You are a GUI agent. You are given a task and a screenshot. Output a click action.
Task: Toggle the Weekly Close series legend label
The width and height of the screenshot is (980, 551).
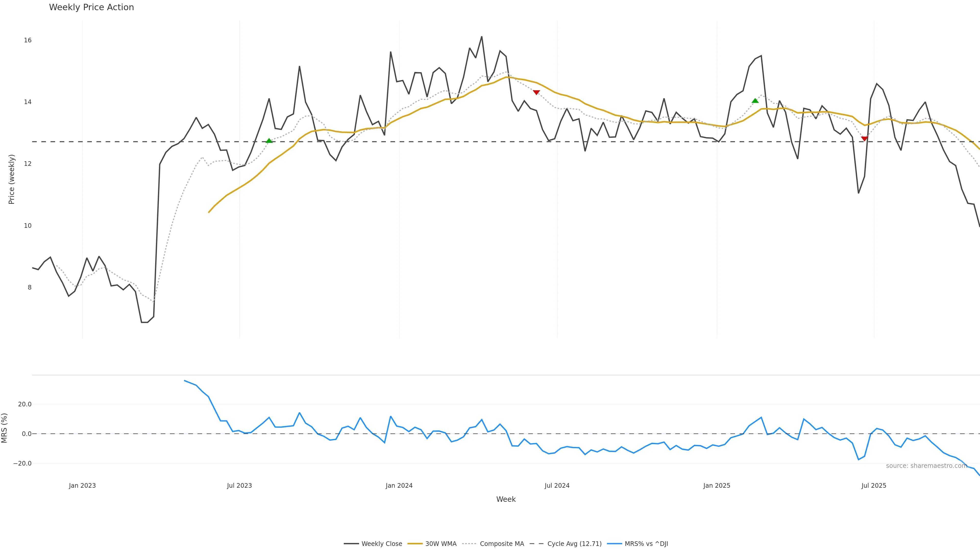tap(382, 544)
